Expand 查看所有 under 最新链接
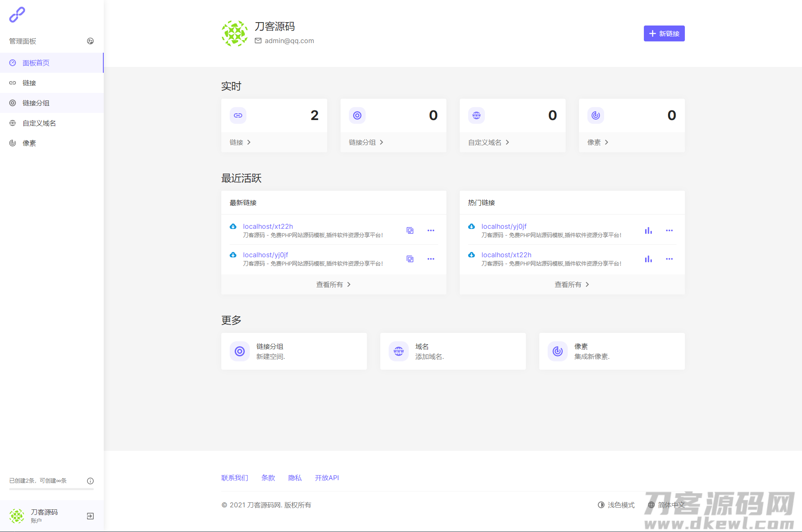Image resolution: width=802 pixels, height=532 pixels. click(x=333, y=284)
